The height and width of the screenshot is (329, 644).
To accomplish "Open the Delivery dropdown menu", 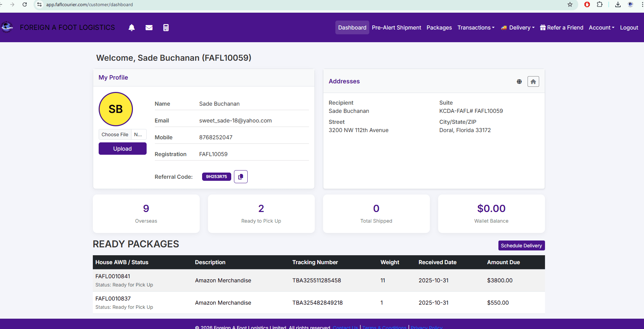I will click(518, 27).
